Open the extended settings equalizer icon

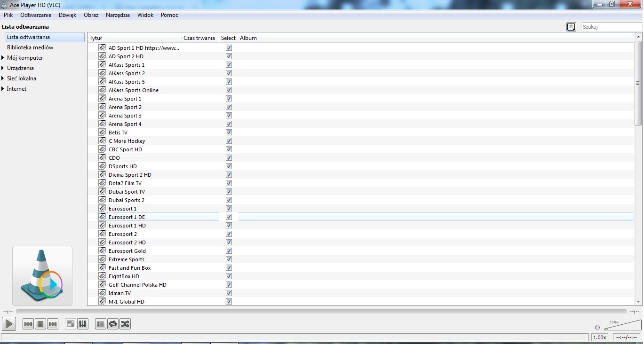83,324
